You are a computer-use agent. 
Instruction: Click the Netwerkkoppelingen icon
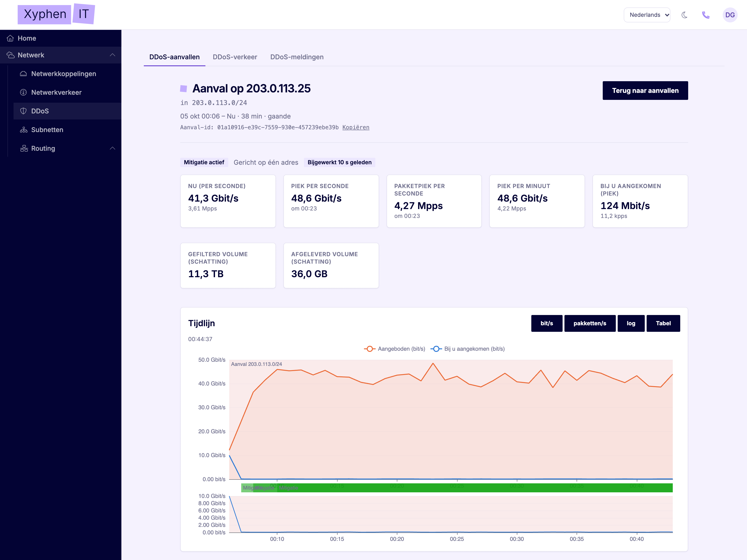point(23,73)
